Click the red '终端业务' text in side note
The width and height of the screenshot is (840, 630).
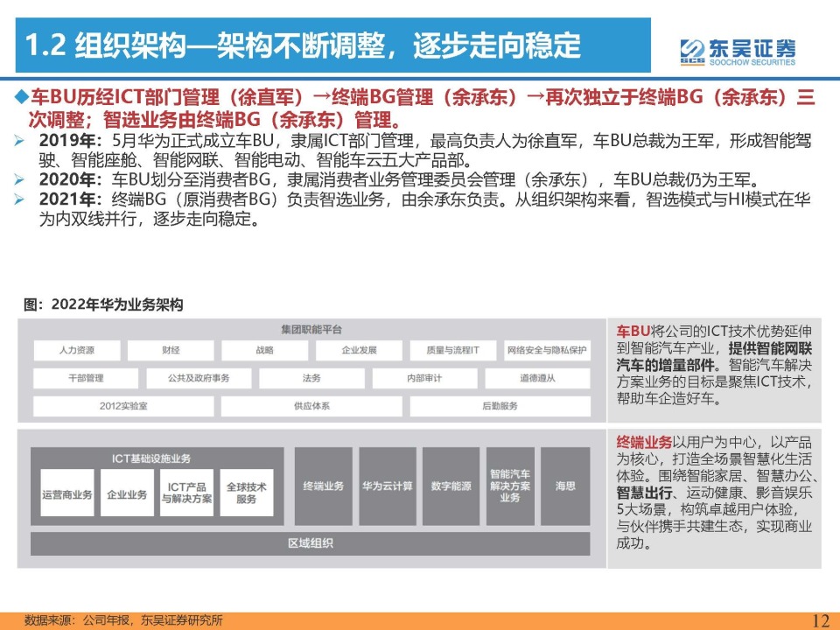pos(644,443)
